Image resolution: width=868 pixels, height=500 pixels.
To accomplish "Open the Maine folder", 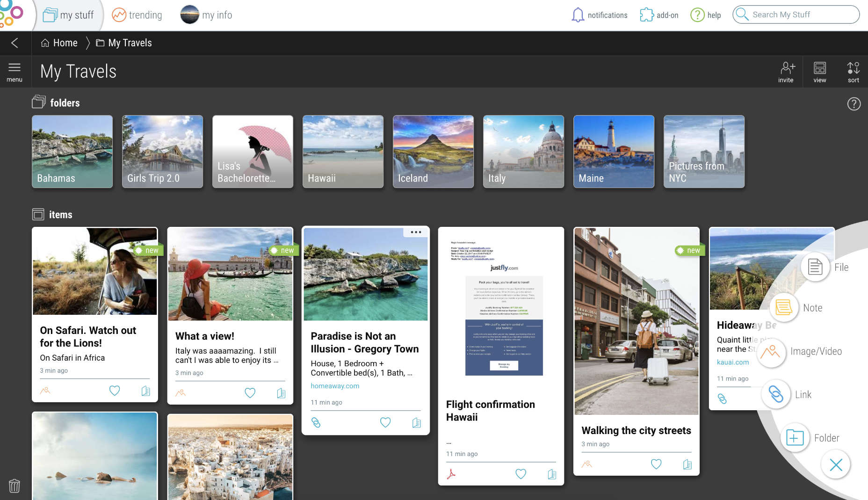I will (614, 152).
